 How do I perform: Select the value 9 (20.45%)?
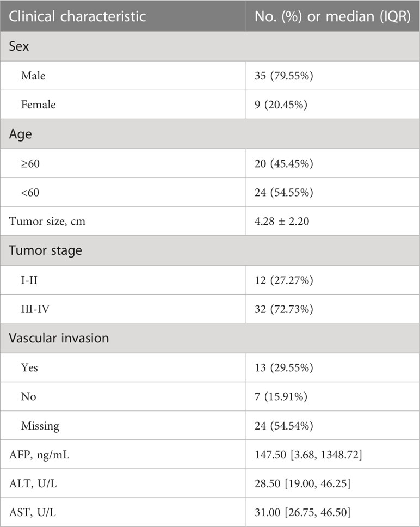281,105
